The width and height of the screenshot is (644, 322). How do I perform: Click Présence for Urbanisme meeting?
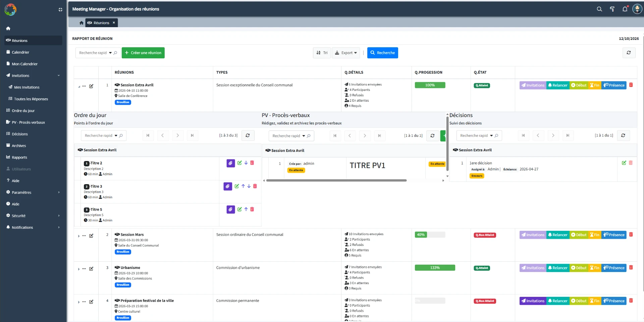(x=614, y=268)
